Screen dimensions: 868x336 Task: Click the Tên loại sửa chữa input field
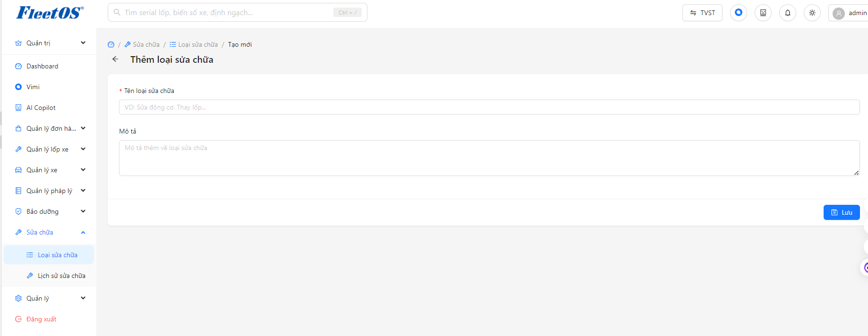tap(489, 107)
